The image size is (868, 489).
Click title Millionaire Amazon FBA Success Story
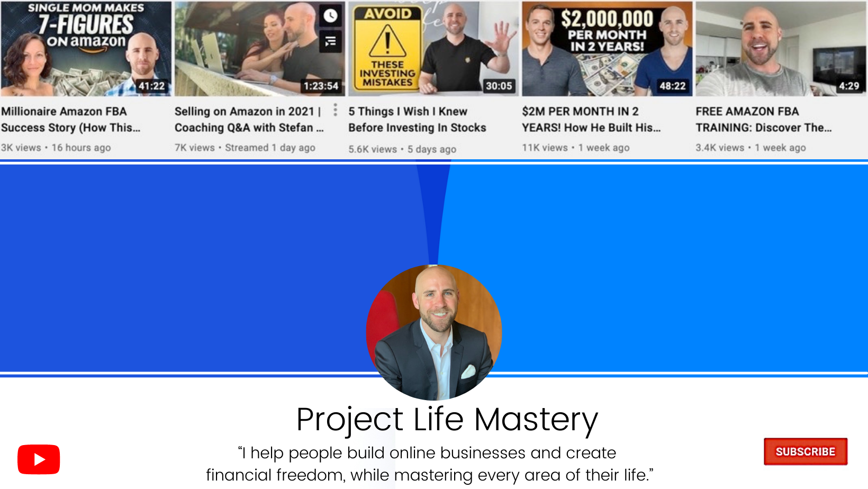(x=71, y=120)
